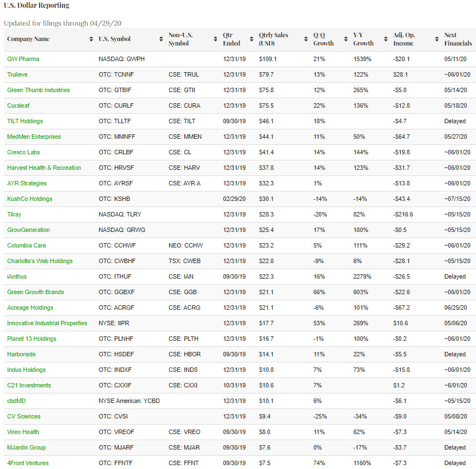The height and width of the screenshot is (469, 476).
Task: Select the Curaleaf company link
Action: [x=19, y=105]
